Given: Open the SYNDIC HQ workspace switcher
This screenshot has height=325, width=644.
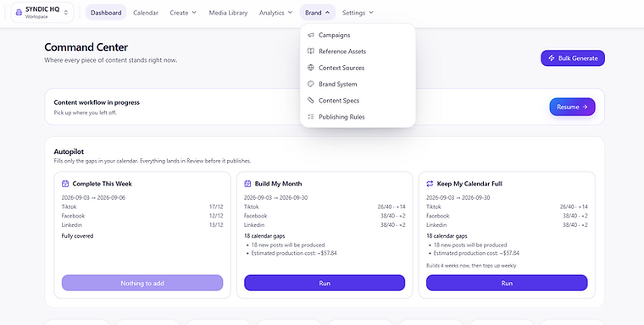Looking at the screenshot, I should [42, 13].
